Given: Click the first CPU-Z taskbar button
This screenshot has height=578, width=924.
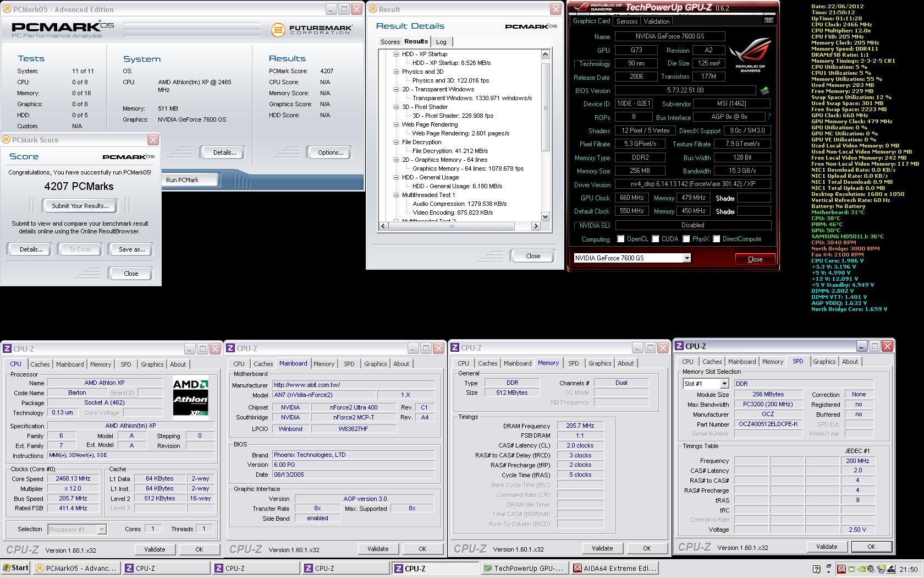Looking at the screenshot, I should pos(166,568).
